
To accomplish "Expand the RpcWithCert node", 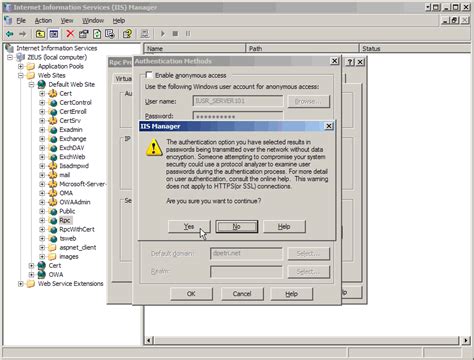I will [x=42, y=229].
